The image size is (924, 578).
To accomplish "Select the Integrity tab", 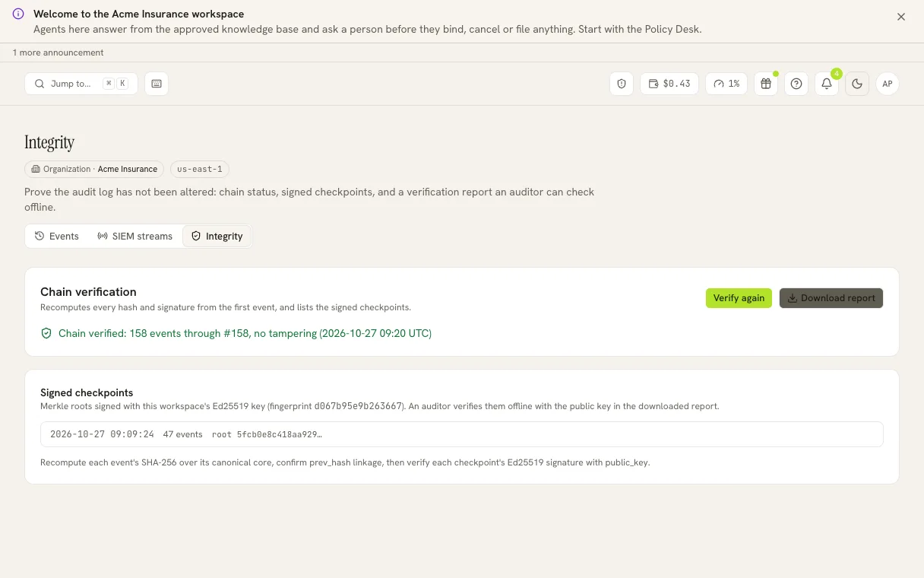I will (217, 236).
